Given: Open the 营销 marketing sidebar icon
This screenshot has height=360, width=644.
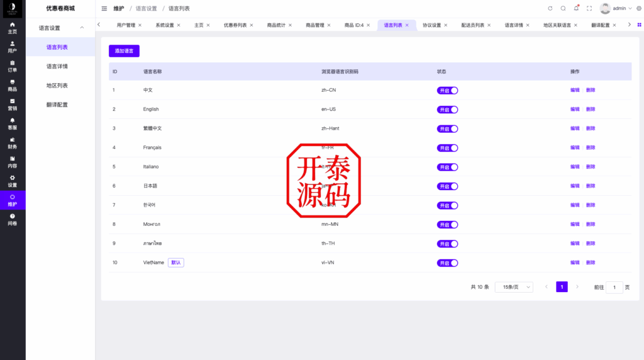Looking at the screenshot, I should pyautogui.click(x=13, y=105).
